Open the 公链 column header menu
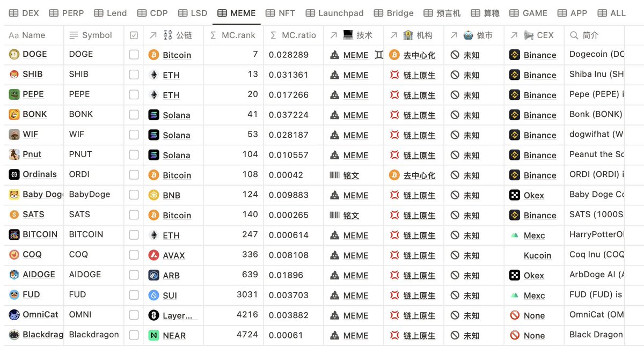 [x=173, y=35]
